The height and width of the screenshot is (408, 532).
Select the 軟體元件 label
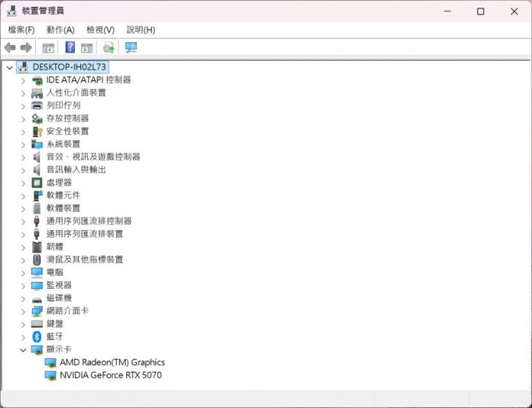point(64,195)
